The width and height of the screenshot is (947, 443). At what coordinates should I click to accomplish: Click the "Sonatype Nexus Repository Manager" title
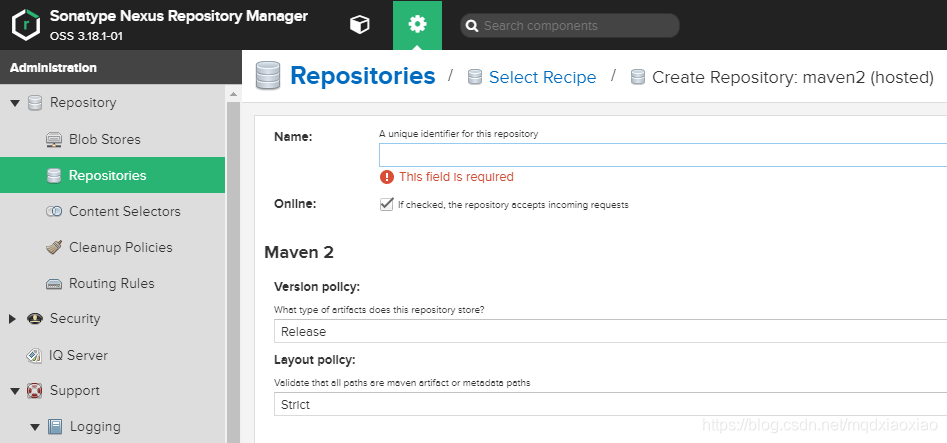point(179,16)
